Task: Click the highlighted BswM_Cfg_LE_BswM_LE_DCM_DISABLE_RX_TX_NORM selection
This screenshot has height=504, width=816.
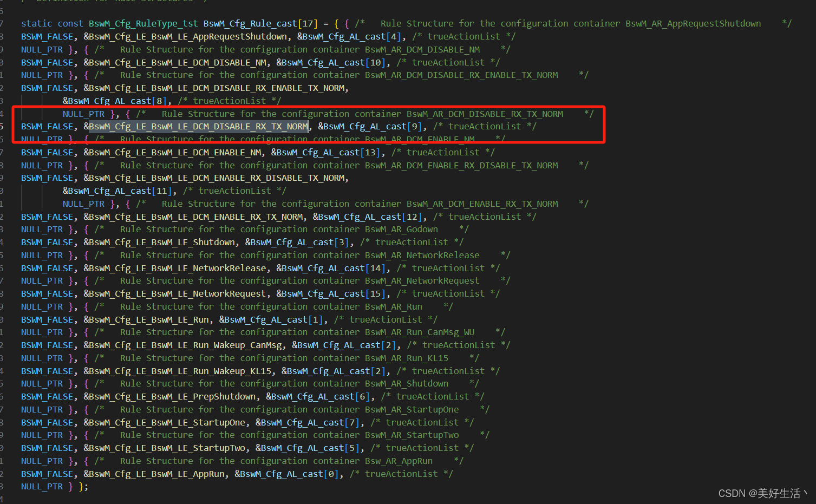Action: [x=198, y=126]
